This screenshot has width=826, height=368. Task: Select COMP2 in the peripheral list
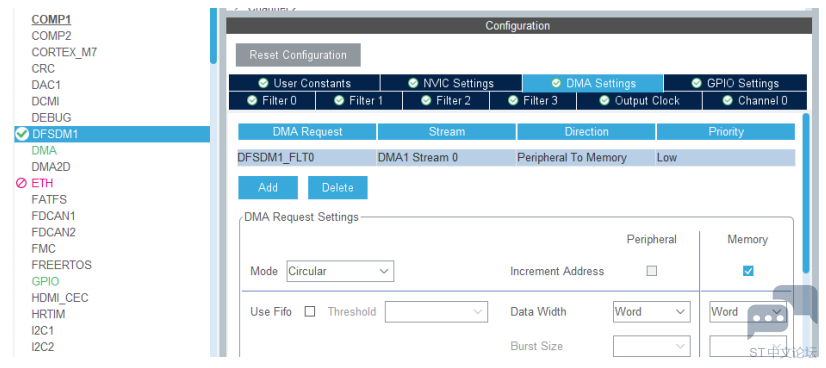pyautogui.click(x=51, y=36)
